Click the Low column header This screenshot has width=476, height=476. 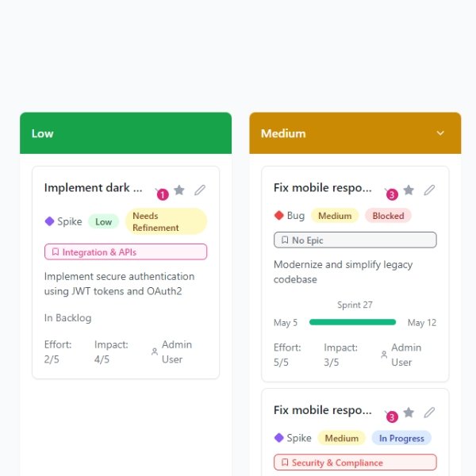pyautogui.click(x=125, y=133)
